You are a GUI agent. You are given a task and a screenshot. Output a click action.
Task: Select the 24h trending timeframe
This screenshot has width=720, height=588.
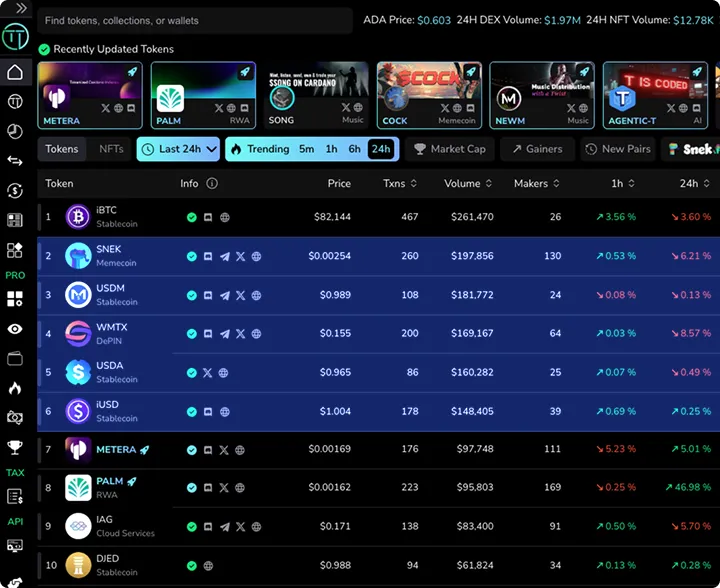click(380, 149)
